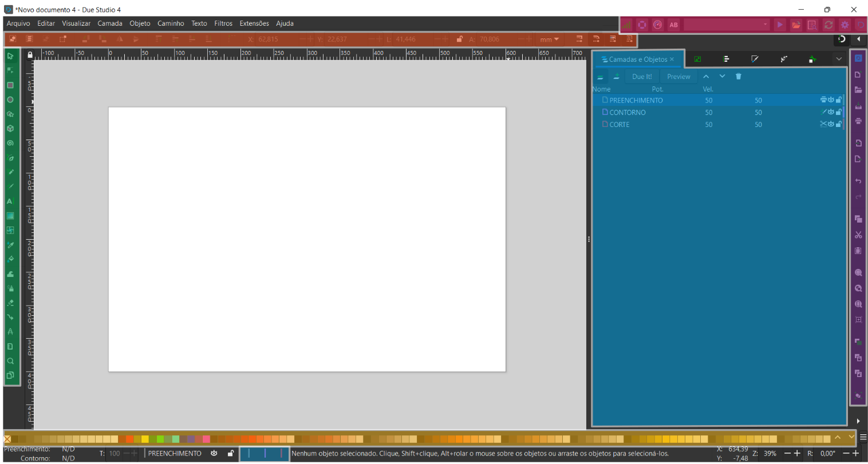868x464 pixels.
Task: Move layer up with chevron arrow
Action: 706,76
